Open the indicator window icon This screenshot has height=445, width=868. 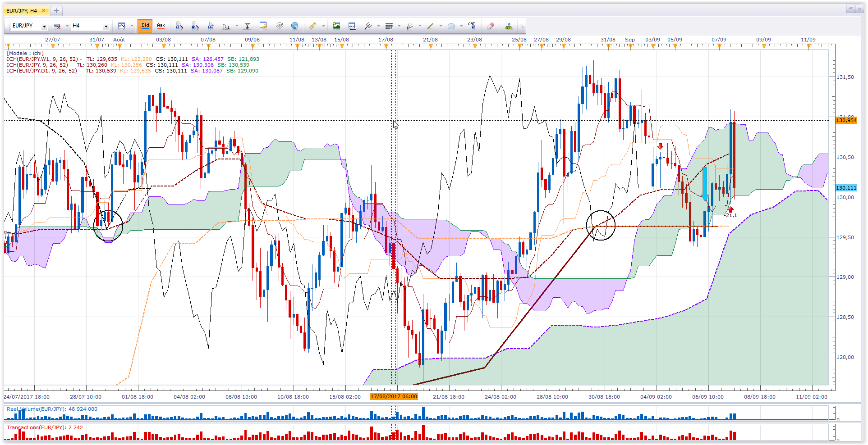pyautogui.click(x=353, y=26)
